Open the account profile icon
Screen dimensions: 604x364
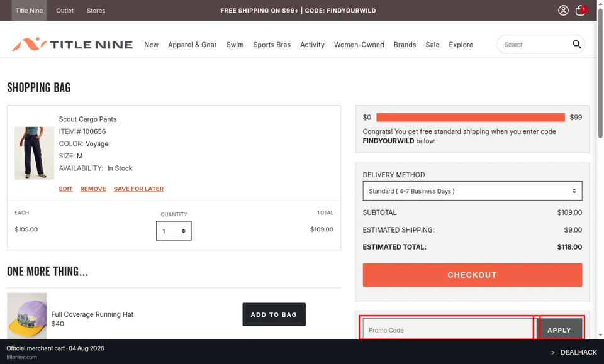click(x=563, y=11)
